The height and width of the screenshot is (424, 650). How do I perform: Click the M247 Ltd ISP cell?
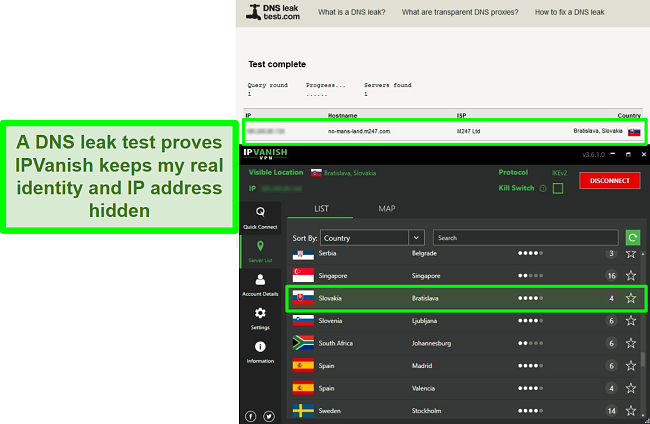(468, 131)
